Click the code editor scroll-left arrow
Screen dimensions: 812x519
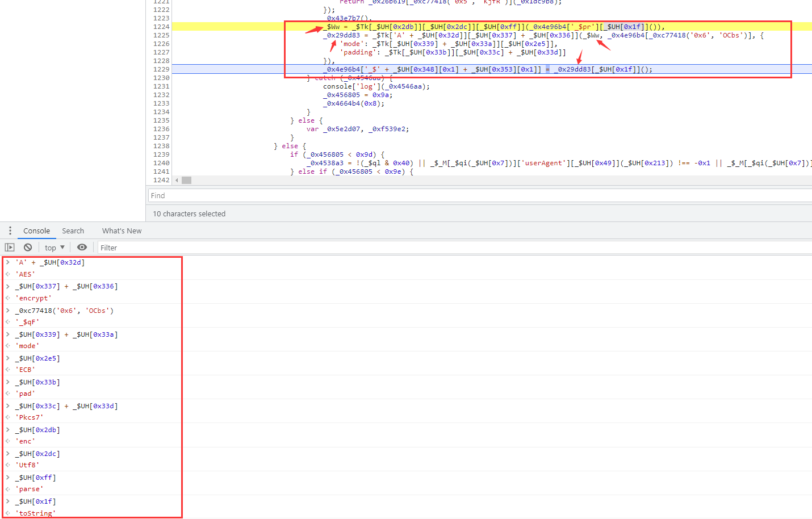(177, 181)
